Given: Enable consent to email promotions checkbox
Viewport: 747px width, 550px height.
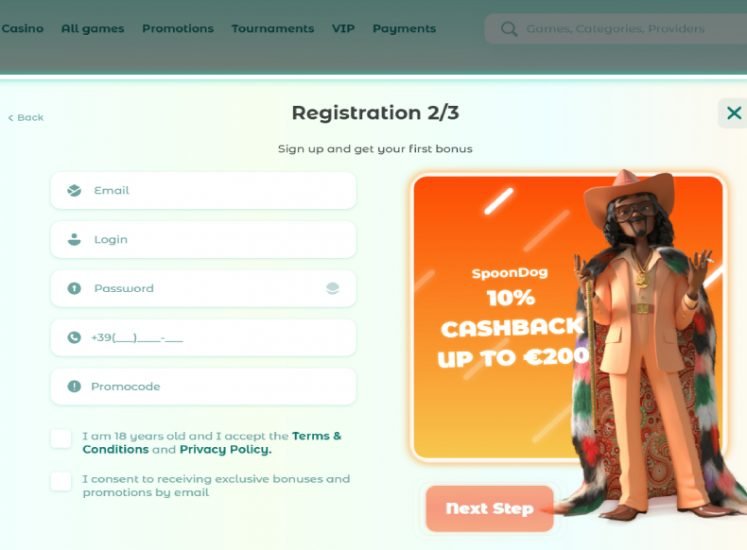Looking at the screenshot, I should 61,481.
